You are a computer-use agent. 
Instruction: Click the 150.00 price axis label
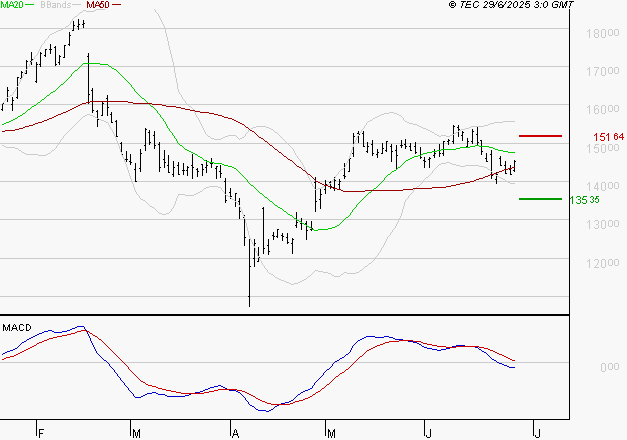(x=603, y=148)
